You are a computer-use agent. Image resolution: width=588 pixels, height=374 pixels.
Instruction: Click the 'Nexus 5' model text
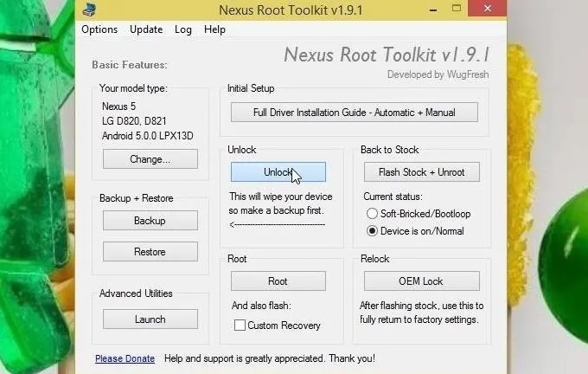pyautogui.click(x=118, y=106)
